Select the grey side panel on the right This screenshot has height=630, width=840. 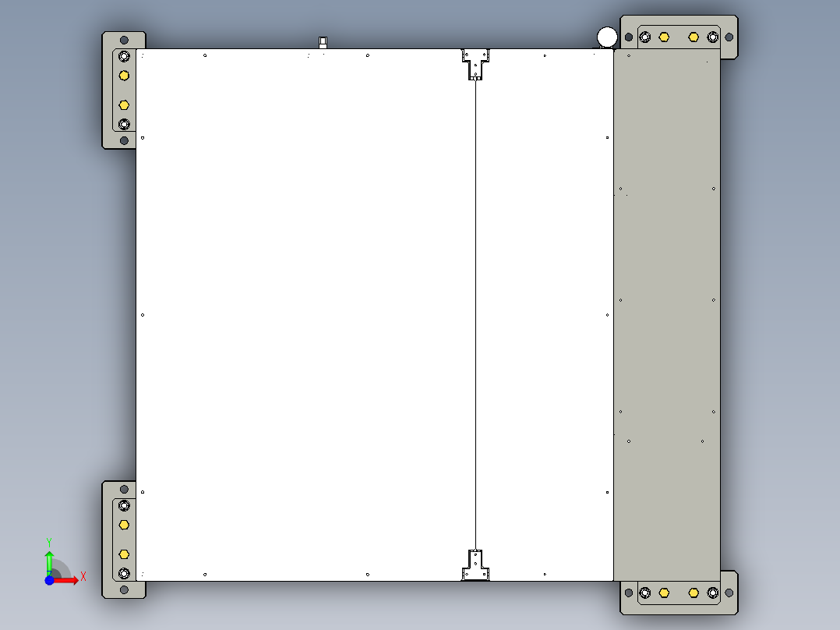[x=667, y=315]
